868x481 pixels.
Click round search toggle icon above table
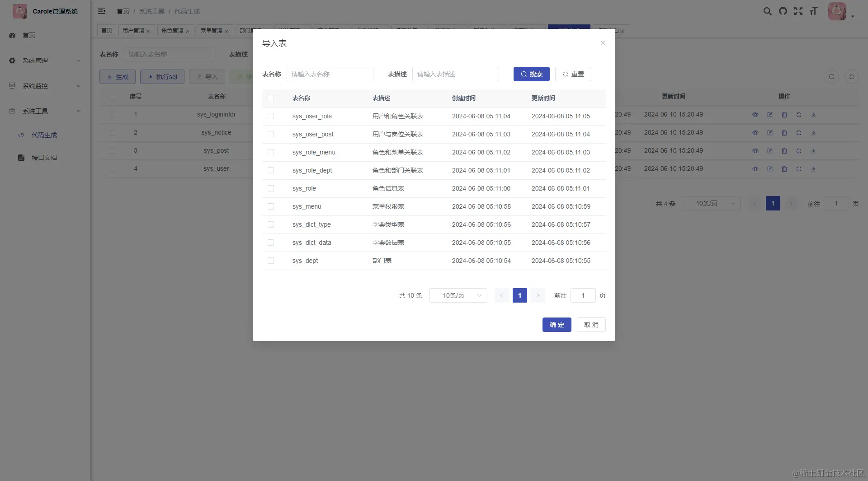point(832,77)
